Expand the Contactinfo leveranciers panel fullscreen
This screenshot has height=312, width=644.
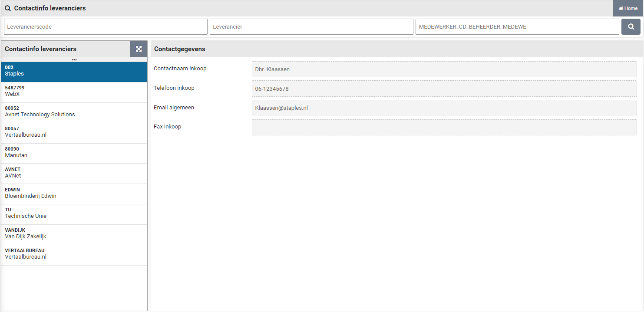pos(139,49)
